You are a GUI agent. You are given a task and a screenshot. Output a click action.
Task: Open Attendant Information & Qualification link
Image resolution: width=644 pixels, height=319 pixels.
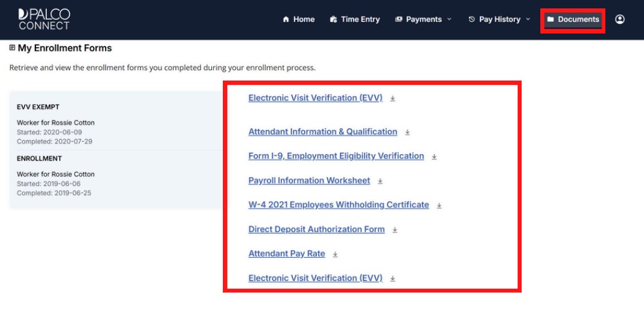pyautogui.click(x=323, y=131)
